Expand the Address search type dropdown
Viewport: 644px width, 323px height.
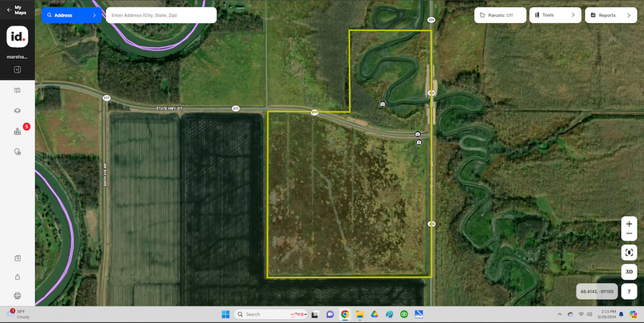71,15
